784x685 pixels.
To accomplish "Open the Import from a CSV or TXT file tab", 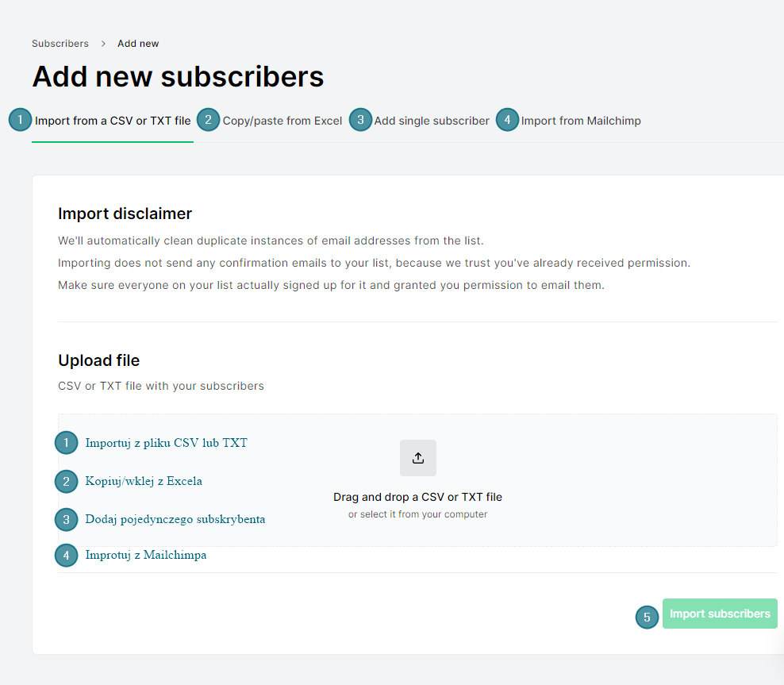I will point(113,121).
